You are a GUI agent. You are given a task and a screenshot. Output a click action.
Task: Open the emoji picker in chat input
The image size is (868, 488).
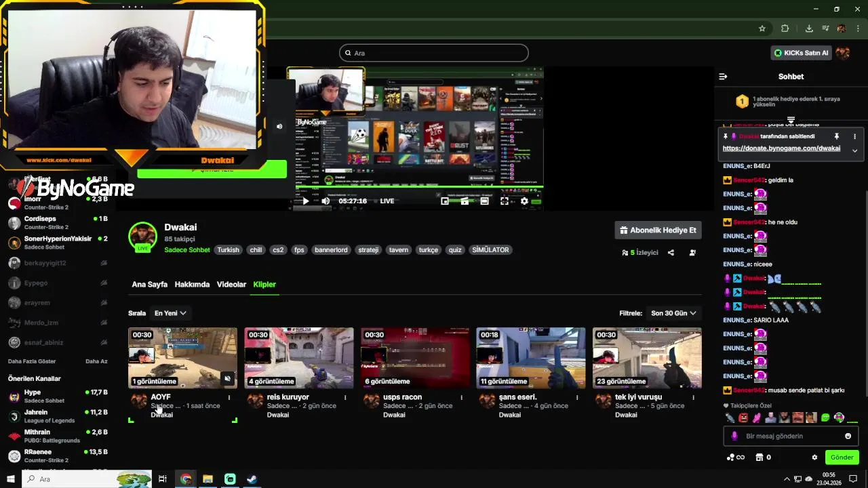pyautogui.click(x=848, y=436)
